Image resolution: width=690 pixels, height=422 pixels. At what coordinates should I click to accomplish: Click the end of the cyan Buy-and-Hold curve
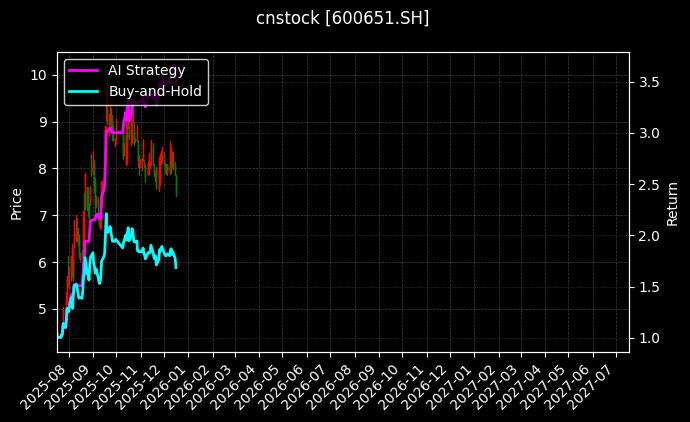[176, 267]
